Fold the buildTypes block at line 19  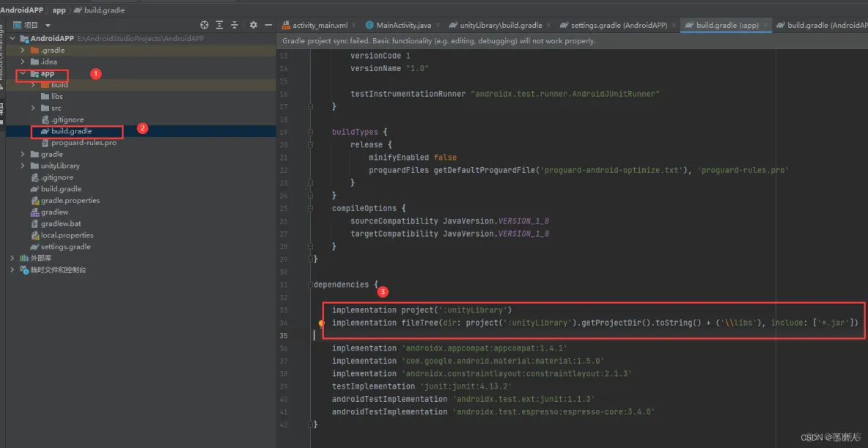coord(311,133)
